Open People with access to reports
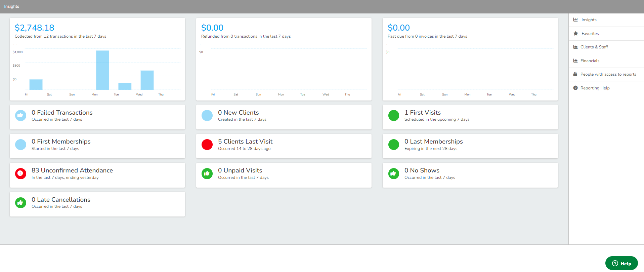 tap(608, 74)
